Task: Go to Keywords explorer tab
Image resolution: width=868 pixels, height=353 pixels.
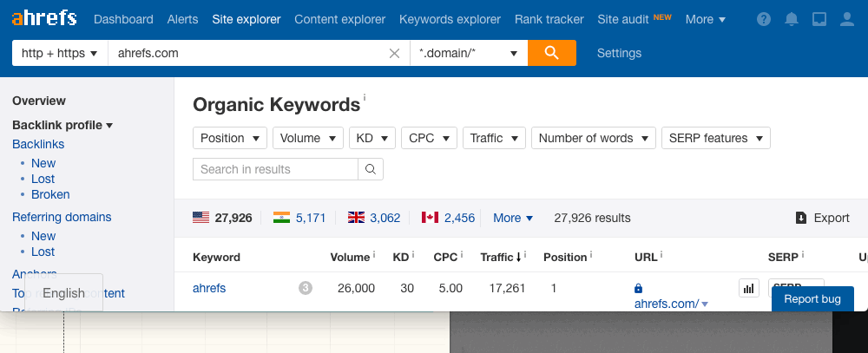Action: point(450,19)
